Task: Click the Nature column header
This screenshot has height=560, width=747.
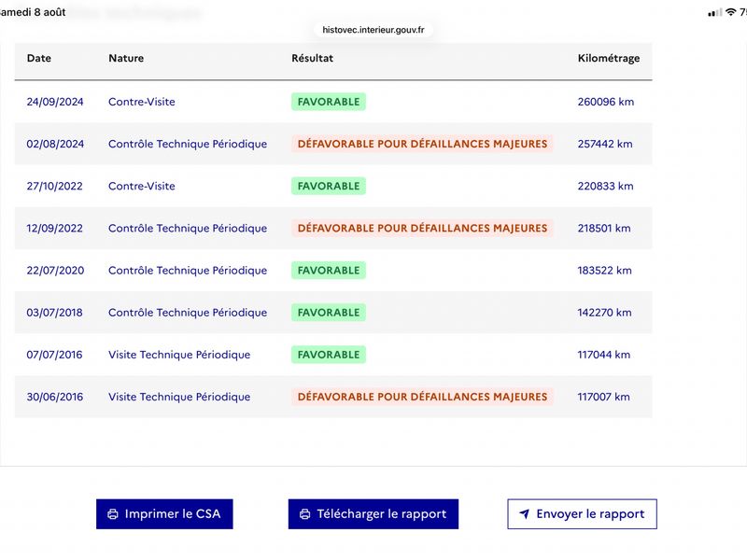Action: pos(126,58)
